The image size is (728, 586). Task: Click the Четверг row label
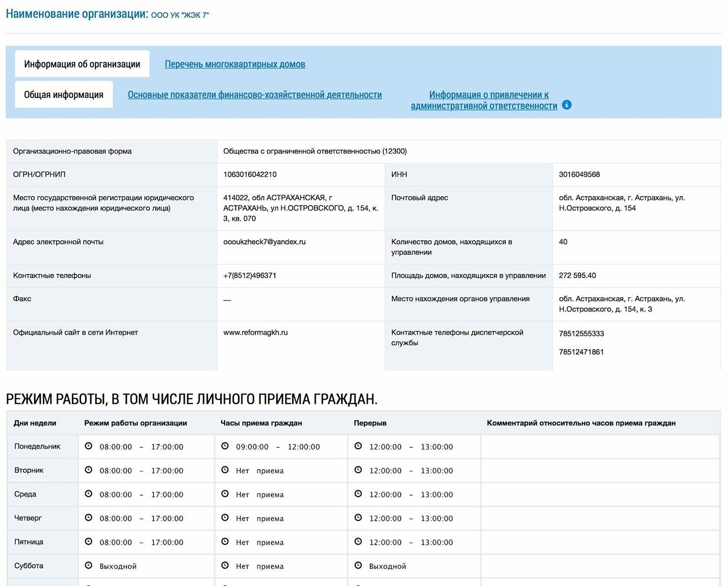tap(28, 518)
